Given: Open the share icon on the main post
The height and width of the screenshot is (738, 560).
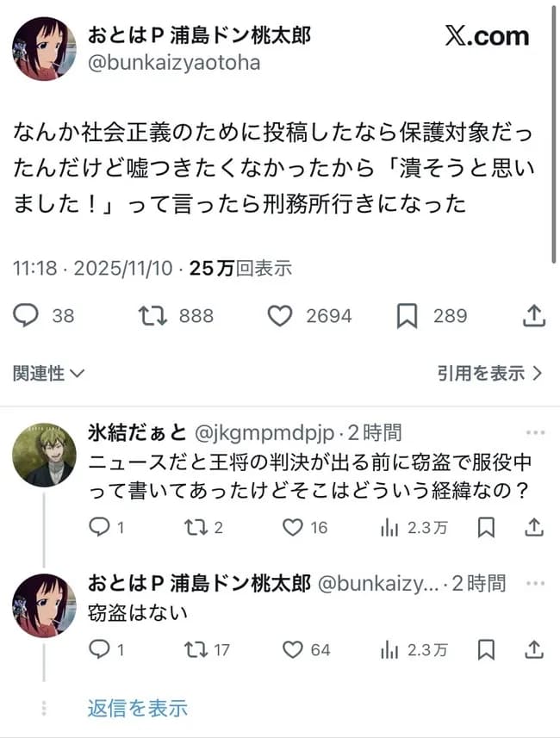Looking at the screenshot, I should pyautogui.click(x=533, y=316).
